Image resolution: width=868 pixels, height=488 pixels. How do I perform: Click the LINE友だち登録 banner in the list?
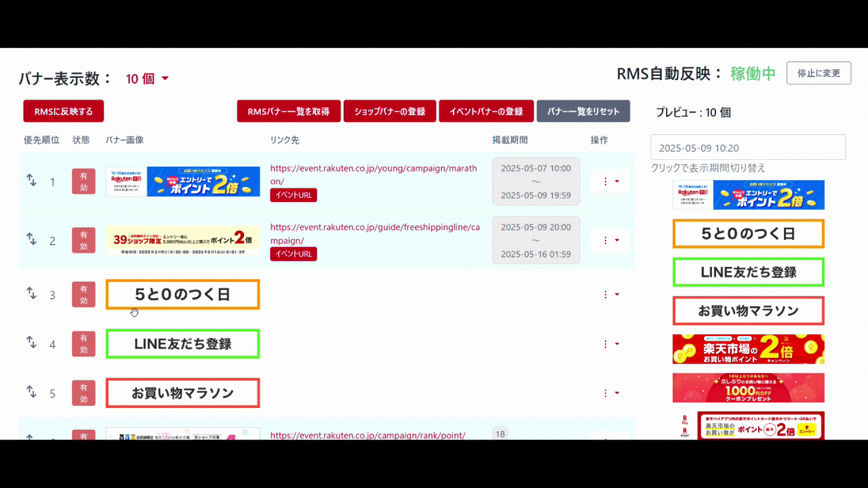point(183,344)
